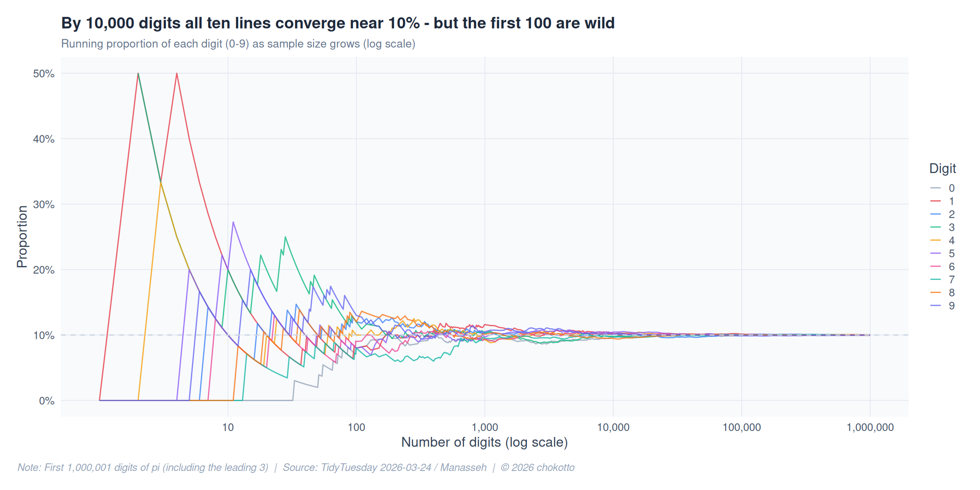Click the legend color line for digit 0
The image size is (980, 490).
pyautogui.click(x=935, y=188)
